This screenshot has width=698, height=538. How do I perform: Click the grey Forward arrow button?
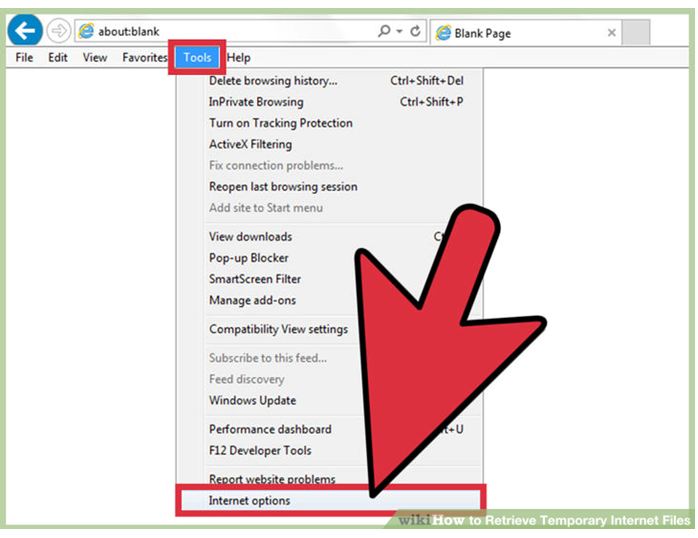coord(58,31)
